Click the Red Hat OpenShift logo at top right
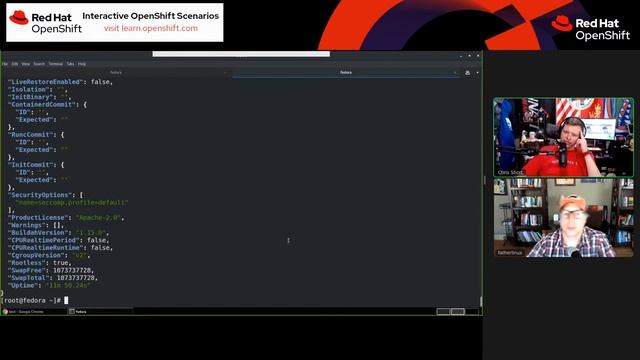The image size is (640, 360). coord(591,28)
